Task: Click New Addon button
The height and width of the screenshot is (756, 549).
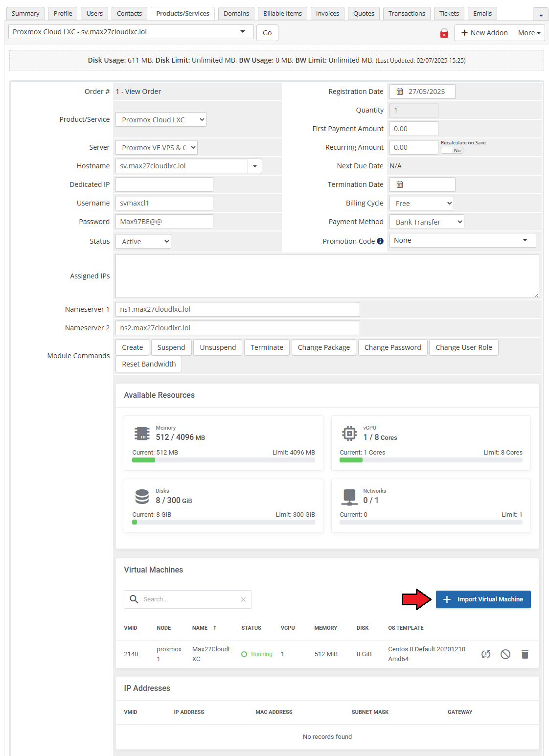Action: [484, 33]
